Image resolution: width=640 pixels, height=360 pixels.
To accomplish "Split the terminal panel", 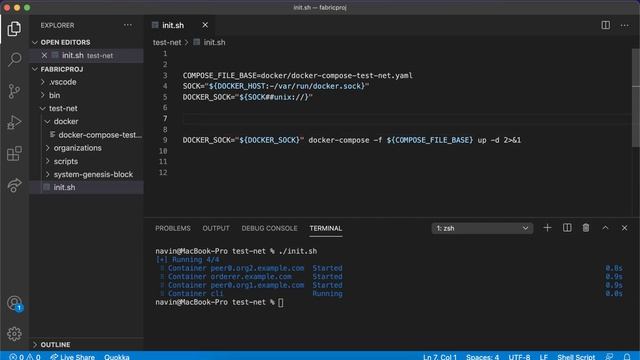I will [567, 228].
